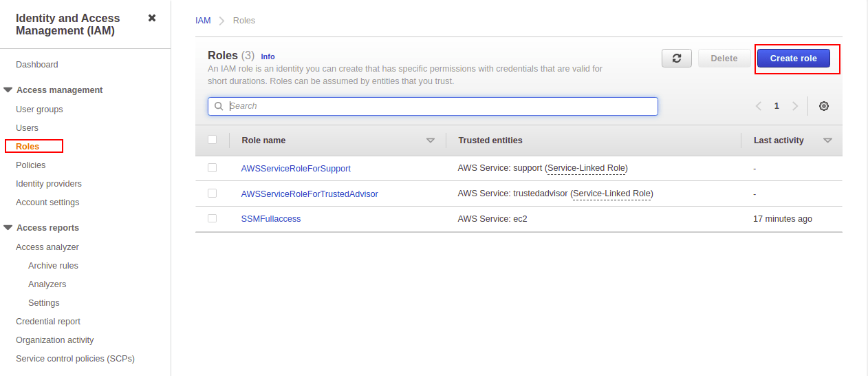Open User groups in the sidebar
The height and width of the screenshot is (376, 868).
[x=39, y=109]
